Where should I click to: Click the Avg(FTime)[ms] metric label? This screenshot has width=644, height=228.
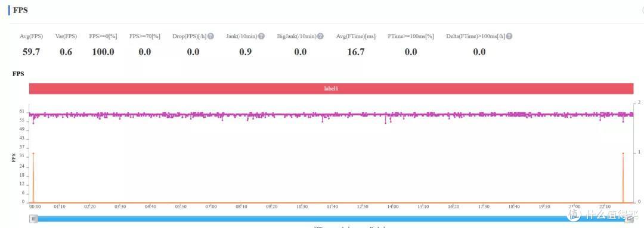[x=355, y=36]
